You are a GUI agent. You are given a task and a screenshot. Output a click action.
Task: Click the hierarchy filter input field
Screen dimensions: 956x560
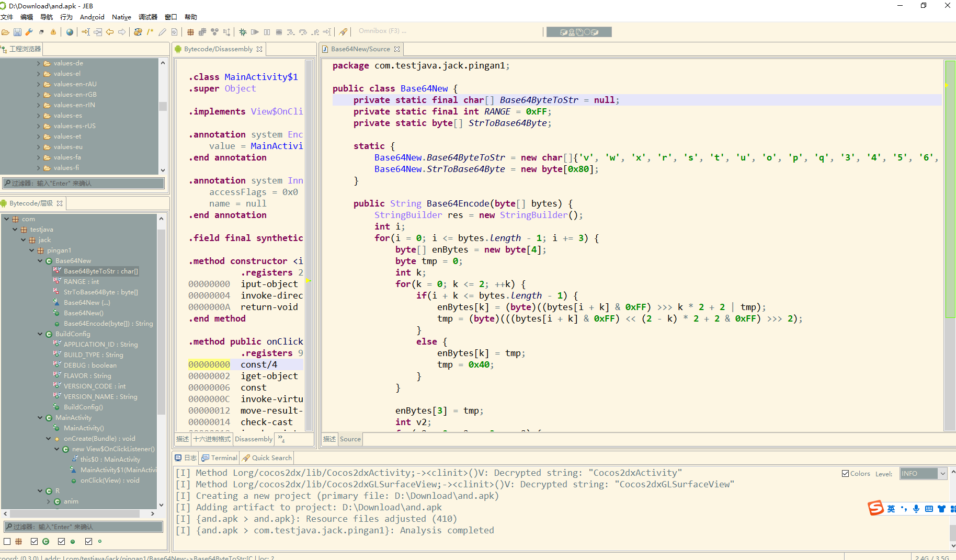coord(84,527)
